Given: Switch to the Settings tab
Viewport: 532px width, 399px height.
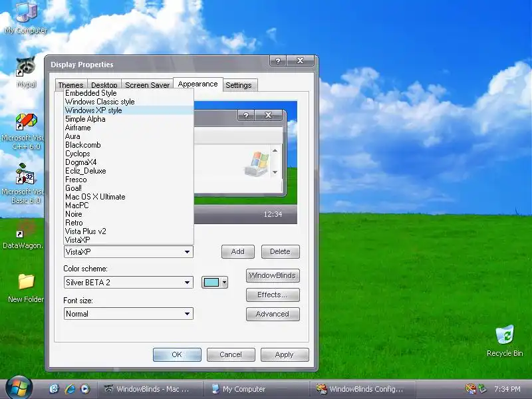Looking at the screenshot, I should pos(239,85).
